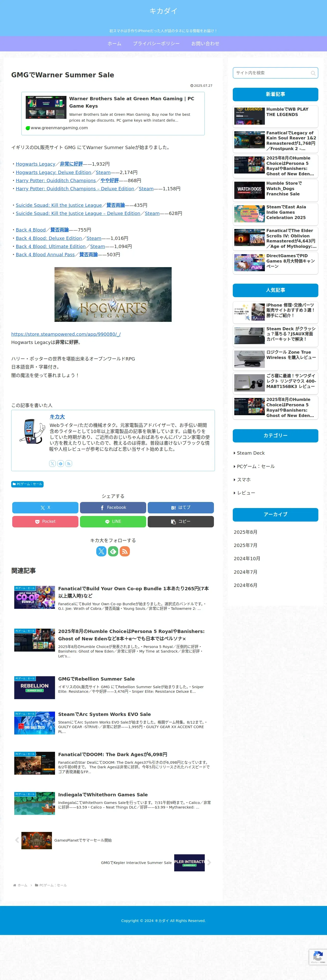This screenshot has width=327, height=980.
Task: Click author profile Feedly icon in bio box
Action: click(61, 463)
